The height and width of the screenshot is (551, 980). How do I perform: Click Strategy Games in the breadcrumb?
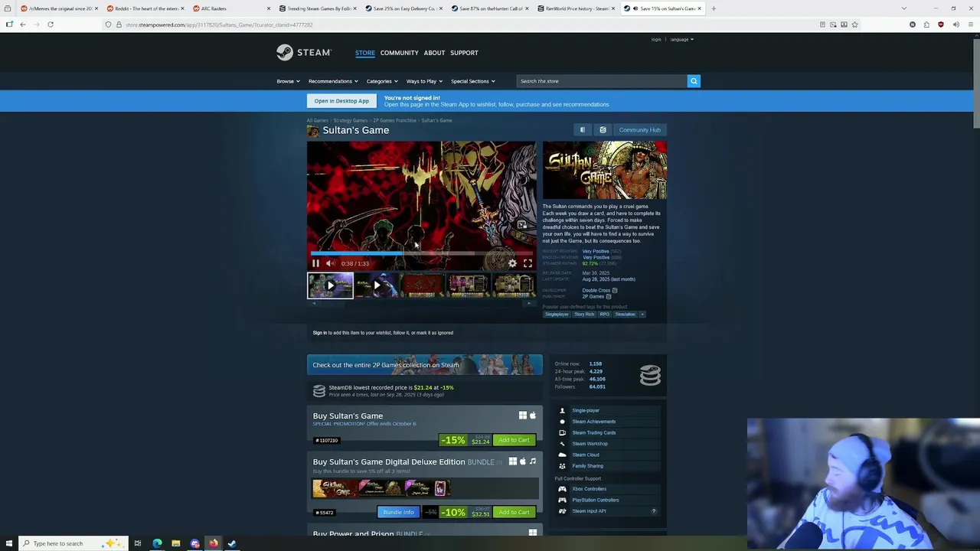tap(351, 120)
